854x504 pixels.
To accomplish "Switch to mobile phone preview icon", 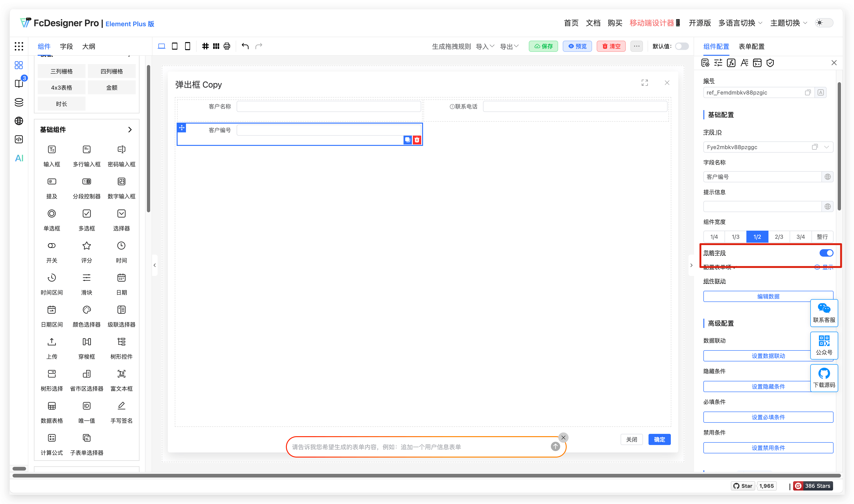I will 187,46.
